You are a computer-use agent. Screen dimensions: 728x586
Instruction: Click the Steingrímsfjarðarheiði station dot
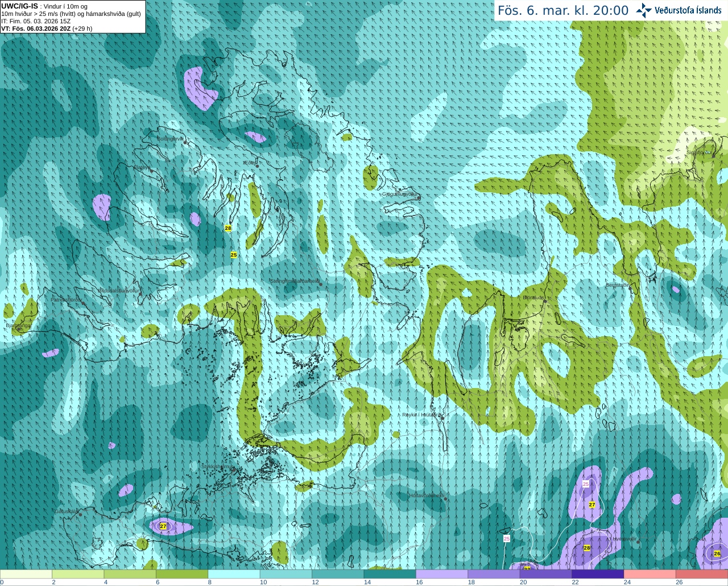point(321,284)
